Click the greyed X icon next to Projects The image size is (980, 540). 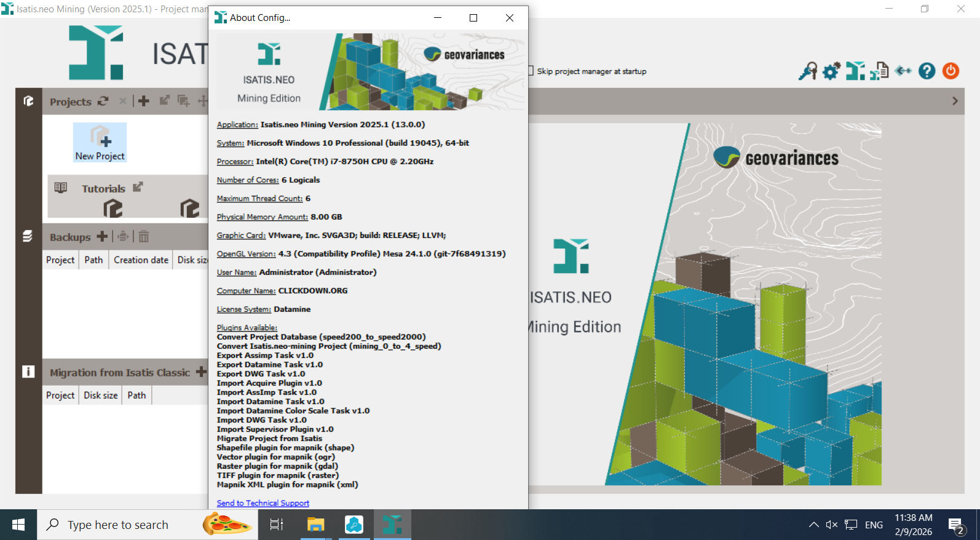(122, 101)
